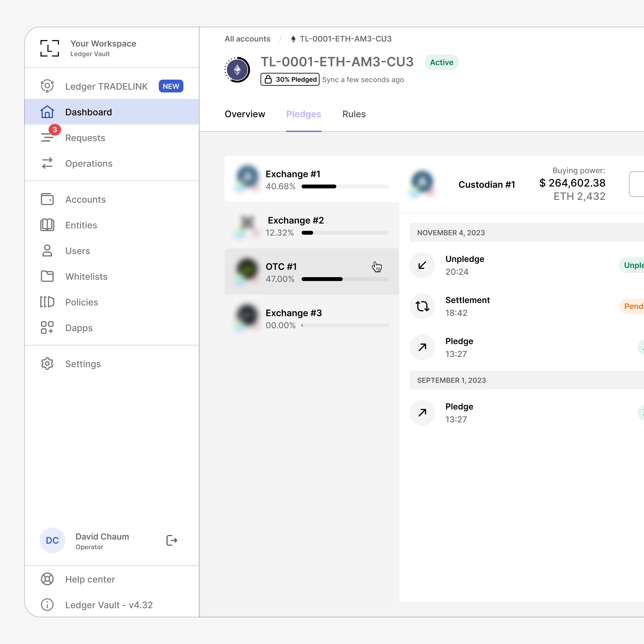Click the Users person icon

pos(47,251)
